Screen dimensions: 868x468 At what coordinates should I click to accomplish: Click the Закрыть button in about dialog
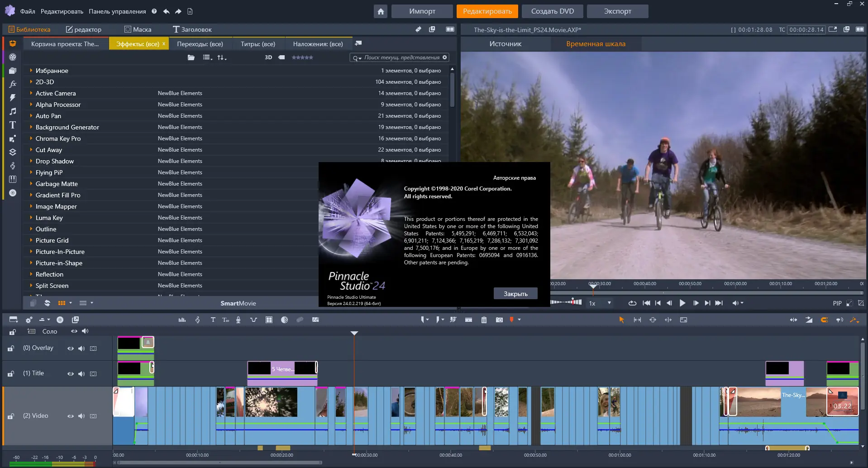pos(515,294)
